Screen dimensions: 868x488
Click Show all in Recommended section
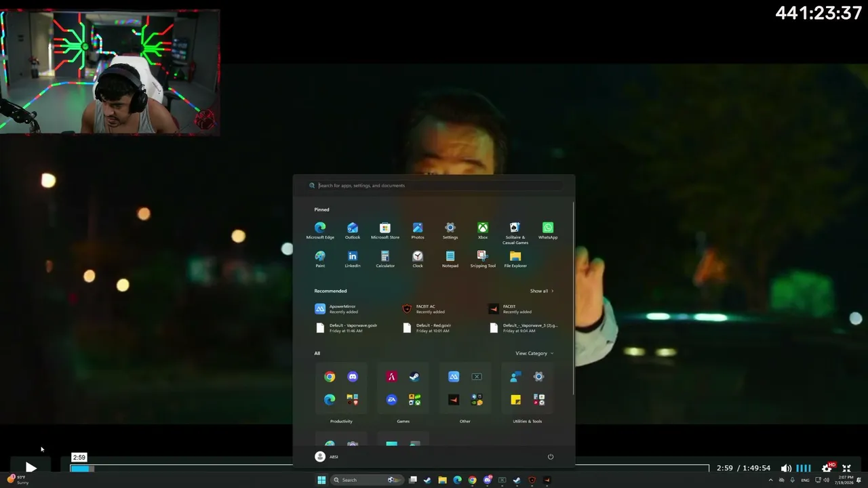[x=542, y=291]
